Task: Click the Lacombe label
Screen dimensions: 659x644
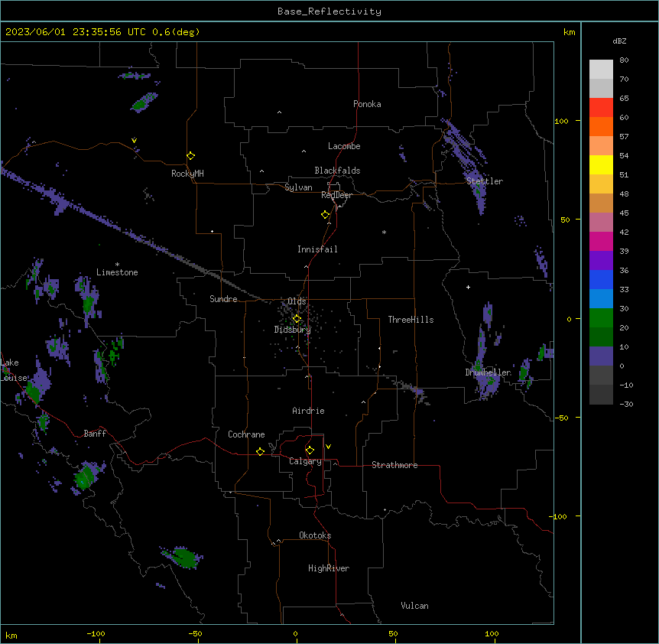Action: click(x=344, y=146)
